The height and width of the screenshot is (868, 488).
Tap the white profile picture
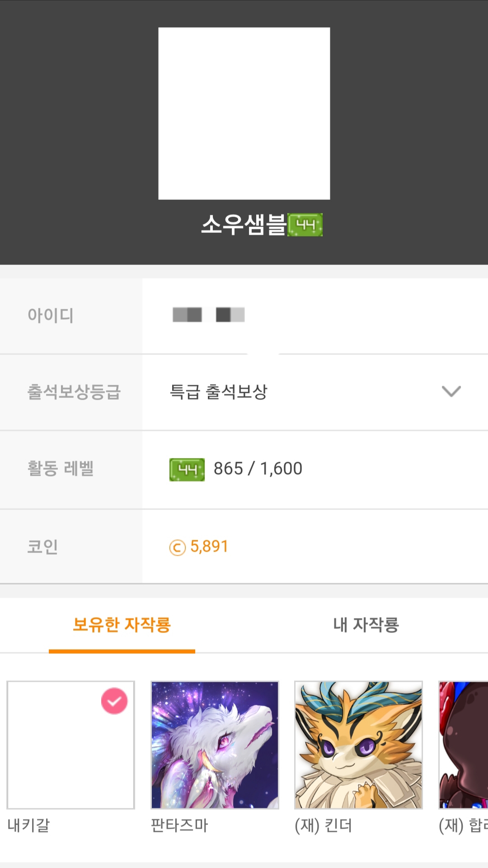(244, 113)
